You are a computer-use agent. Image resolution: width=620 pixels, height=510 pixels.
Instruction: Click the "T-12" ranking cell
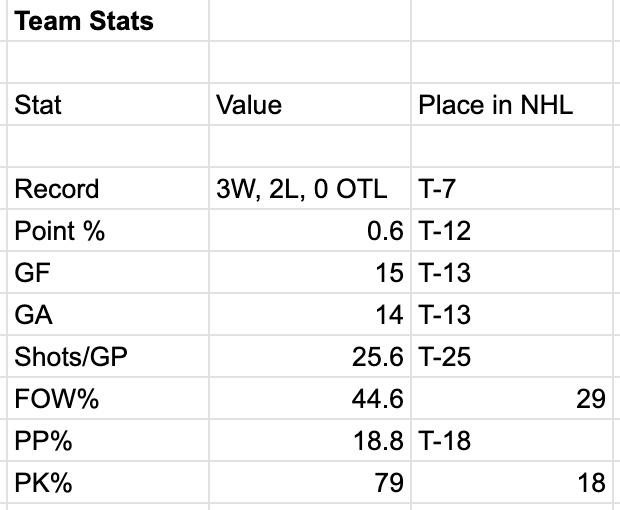pos(444,231)
